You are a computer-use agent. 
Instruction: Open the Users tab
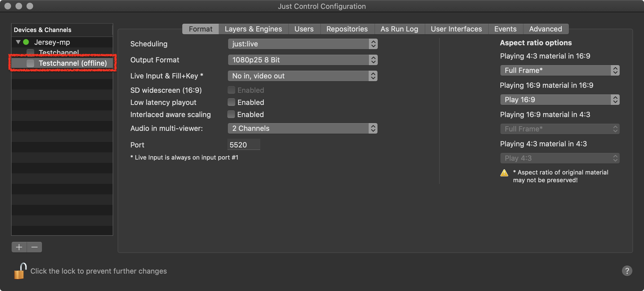point(304,29)
